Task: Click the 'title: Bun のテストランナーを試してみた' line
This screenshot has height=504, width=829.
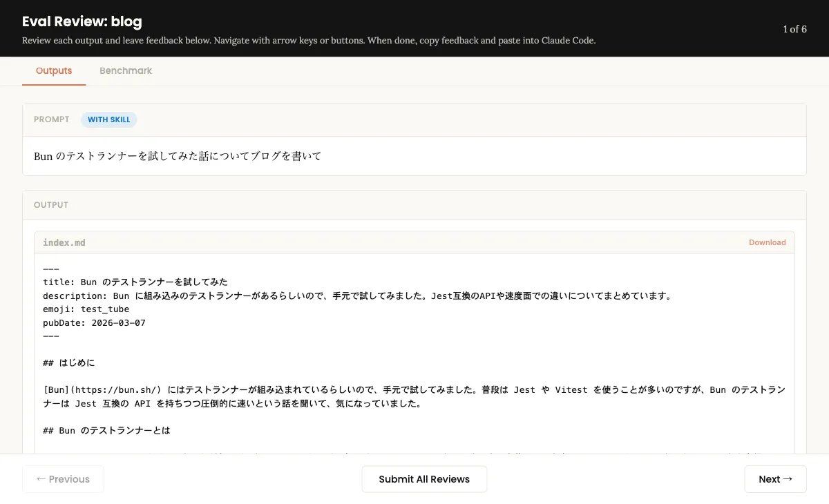Action: 135,282
